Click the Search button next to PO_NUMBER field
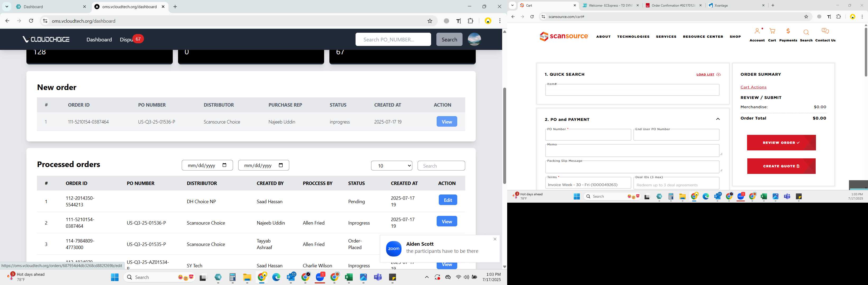 pos(449,39)
